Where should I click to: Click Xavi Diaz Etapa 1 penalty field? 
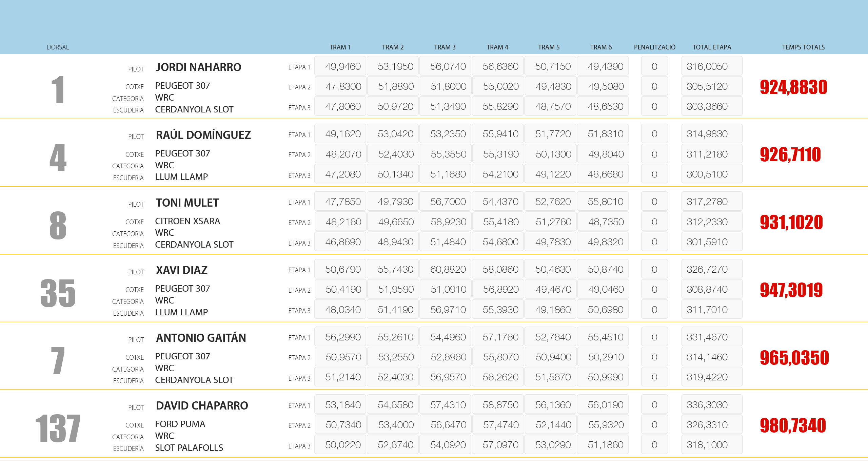click(654, 269)
